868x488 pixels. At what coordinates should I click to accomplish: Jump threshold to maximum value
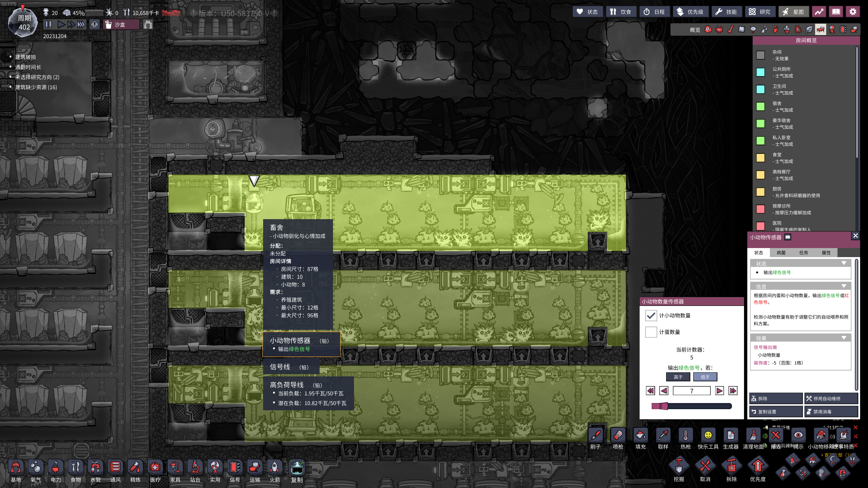[x=733, y=391]
